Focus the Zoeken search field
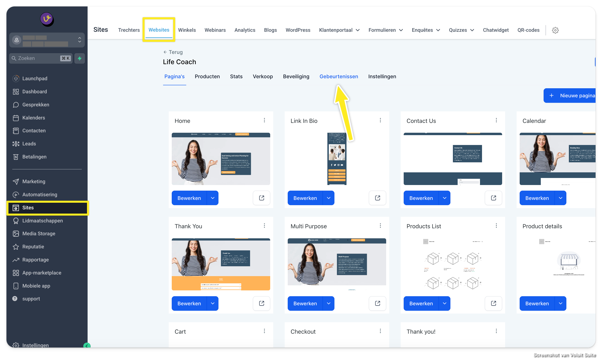Viewport: 602px width, 364px height. pyautogui.click(x=41, y=58)
